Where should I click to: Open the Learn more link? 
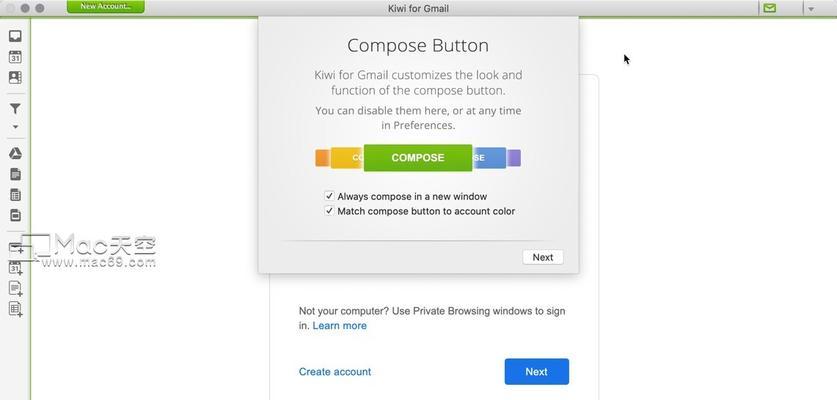[x=339, y=326]
